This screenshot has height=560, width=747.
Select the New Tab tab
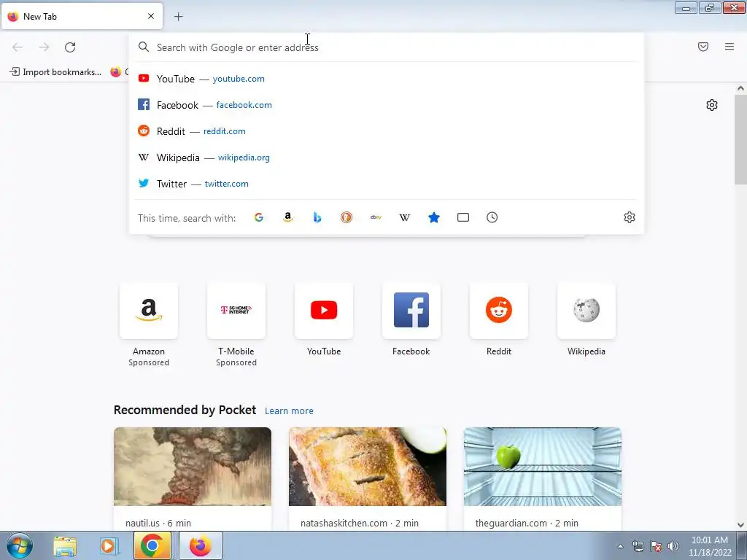coord(82,16)
